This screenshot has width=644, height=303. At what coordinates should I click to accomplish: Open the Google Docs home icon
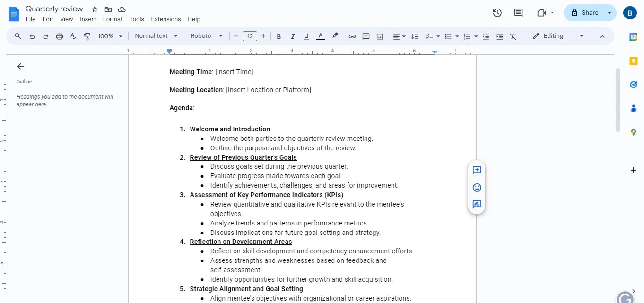click(x=14, y=14)
